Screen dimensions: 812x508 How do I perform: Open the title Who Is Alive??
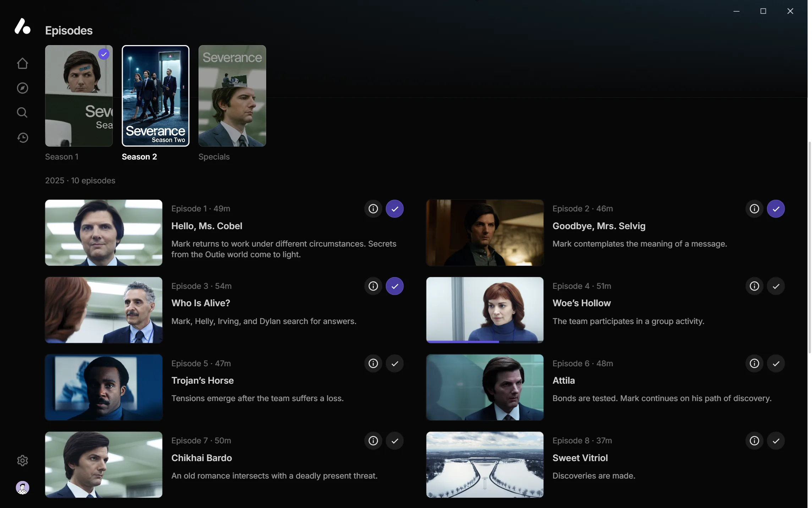pos(201,303)
